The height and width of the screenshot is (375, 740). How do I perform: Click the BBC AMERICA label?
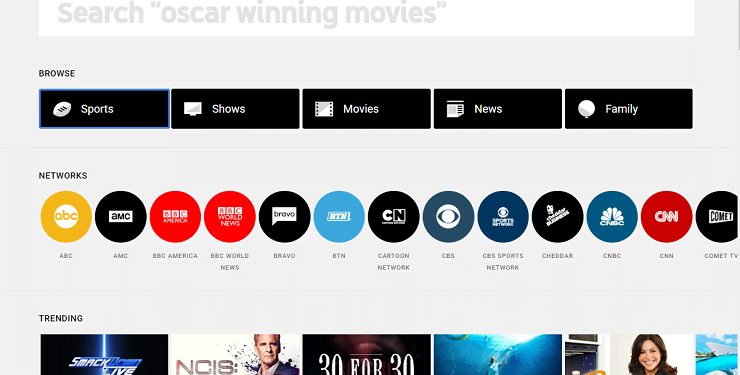point(175,256)
